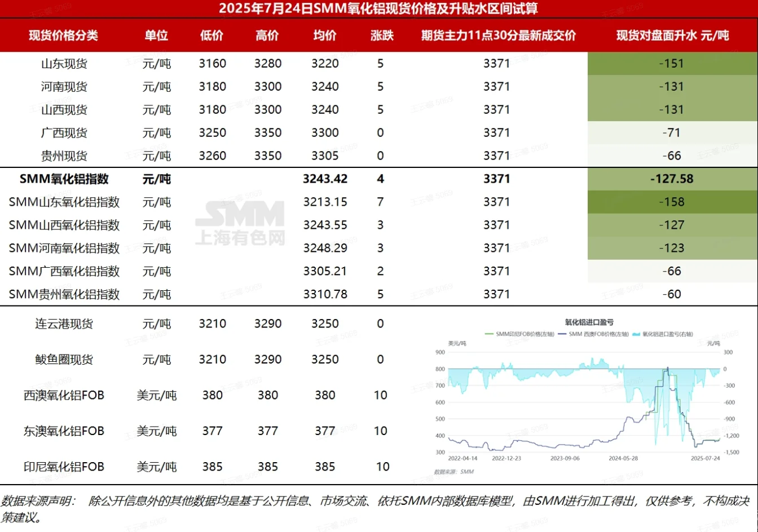Click the '高价' column header
This screenshot has height=532, width=758.
coord(267,36)
